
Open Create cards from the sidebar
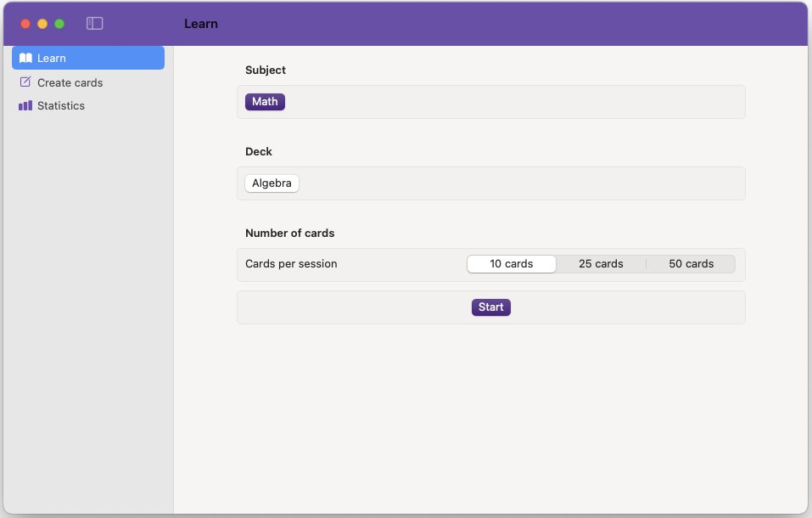click(70, 82)
